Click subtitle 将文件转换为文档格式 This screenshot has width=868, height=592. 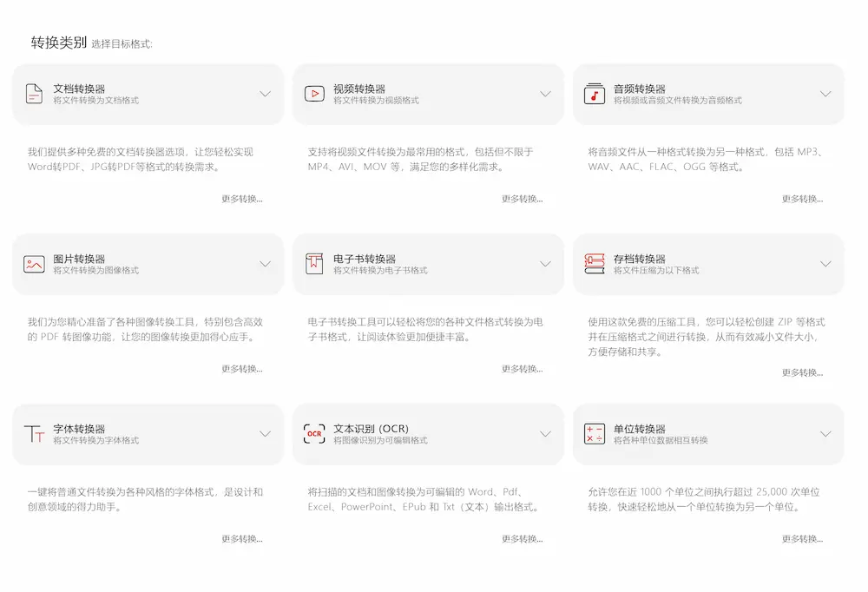pos(96,100)
